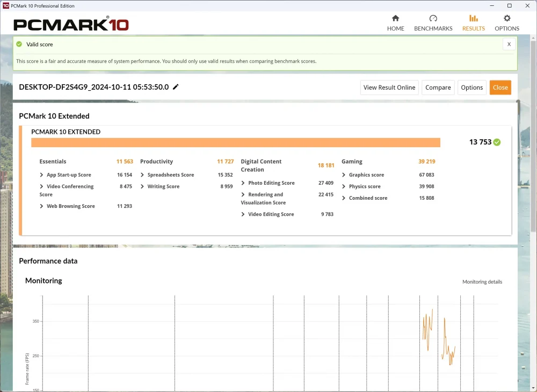The height and width of the screenshot is (392, 537).
Task: Click green check icon next to 13 753
Action: (497, 142)
